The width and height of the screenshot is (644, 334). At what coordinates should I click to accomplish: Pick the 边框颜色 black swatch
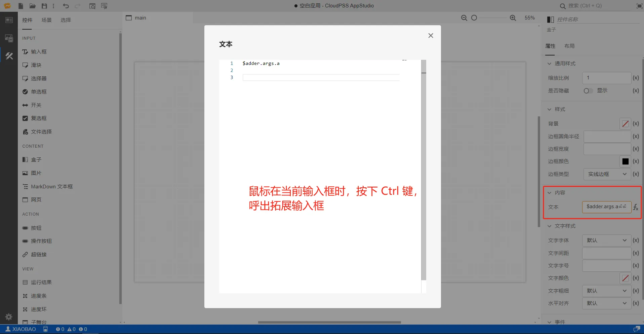click(x=625, y=161)
